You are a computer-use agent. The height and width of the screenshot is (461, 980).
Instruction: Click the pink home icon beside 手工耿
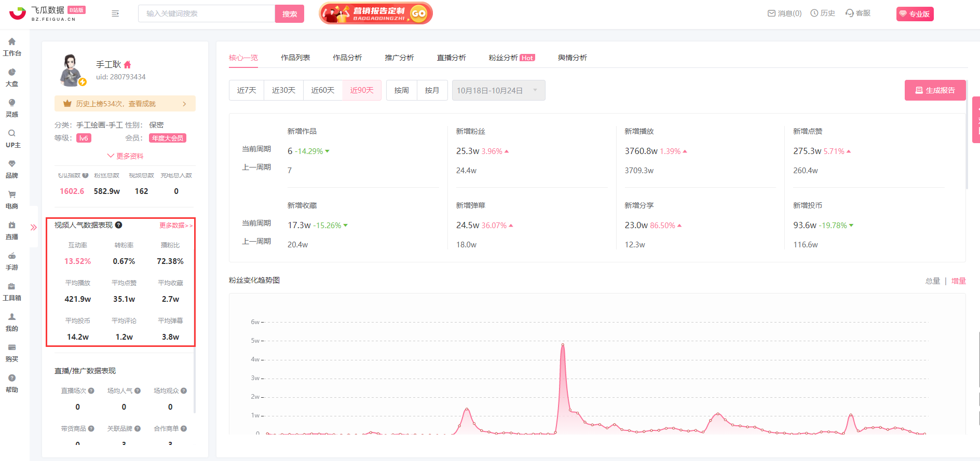coord(127,65)
